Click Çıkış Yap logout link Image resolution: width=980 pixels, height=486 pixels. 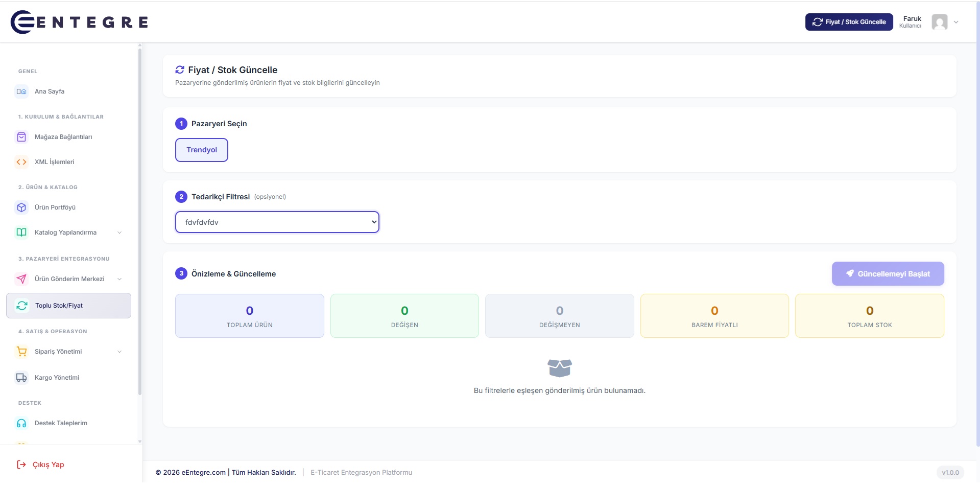point(41,465)
